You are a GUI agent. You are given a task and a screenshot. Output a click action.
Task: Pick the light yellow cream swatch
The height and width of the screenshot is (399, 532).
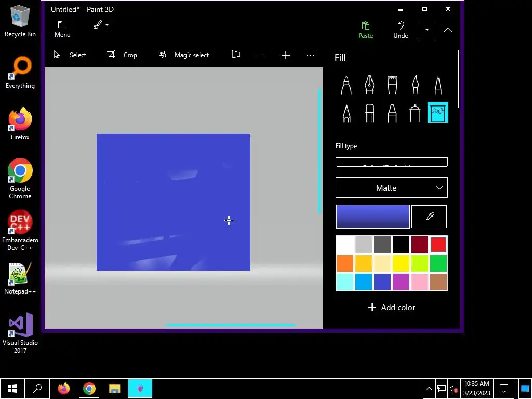coord(382,263)
